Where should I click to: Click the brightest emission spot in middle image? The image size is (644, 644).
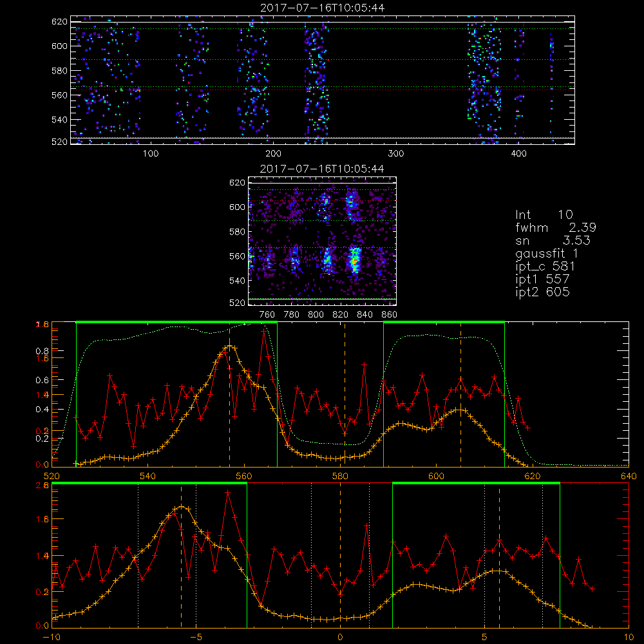[x=354, y=260]
